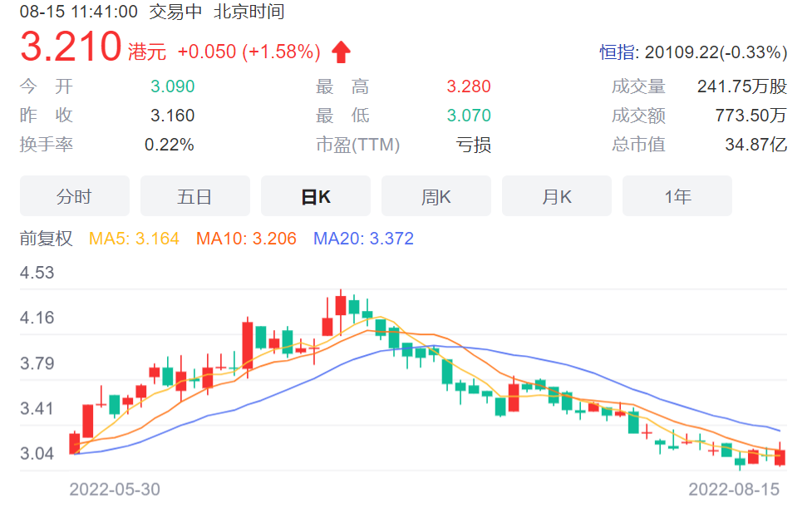This screenshot has width=812, height=508.
Task: Switch to the 分时 chart tab
Action: [75, 196]
